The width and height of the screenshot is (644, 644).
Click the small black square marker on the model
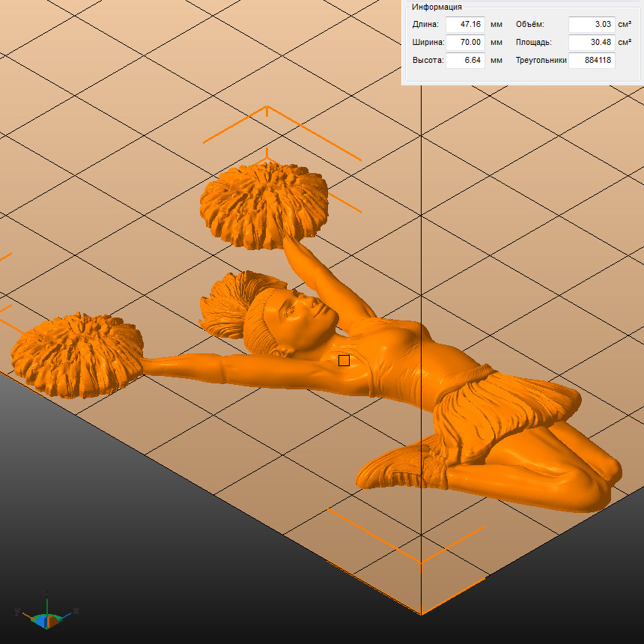[x=344, y=361]
